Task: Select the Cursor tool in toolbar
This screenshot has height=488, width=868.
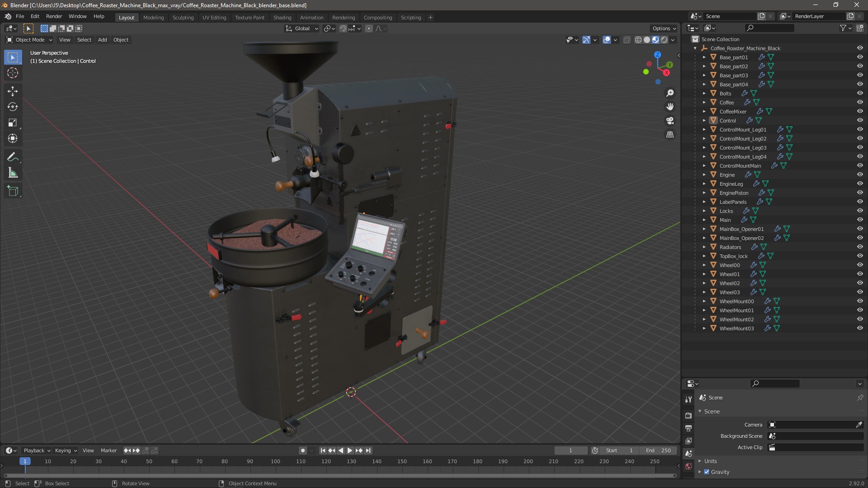Action: (13, 73)
